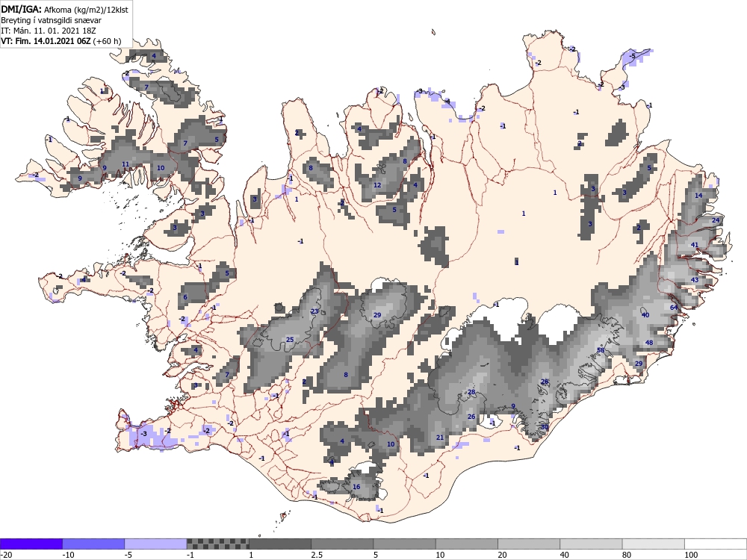Image resolution: width=747 pixels, height=560 pixels.
Task: Pick the legend swatch for 2.5 to 5
Action: tap(342, 544)
